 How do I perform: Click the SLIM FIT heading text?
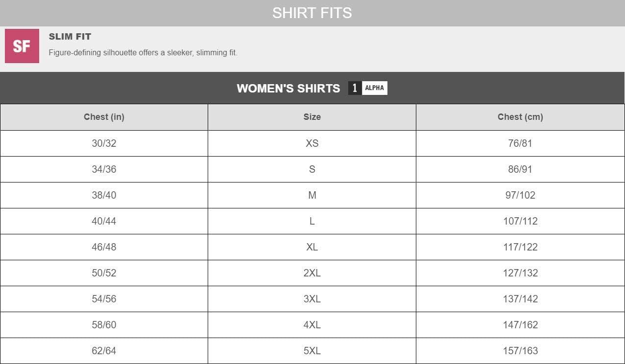pos(70,37)
